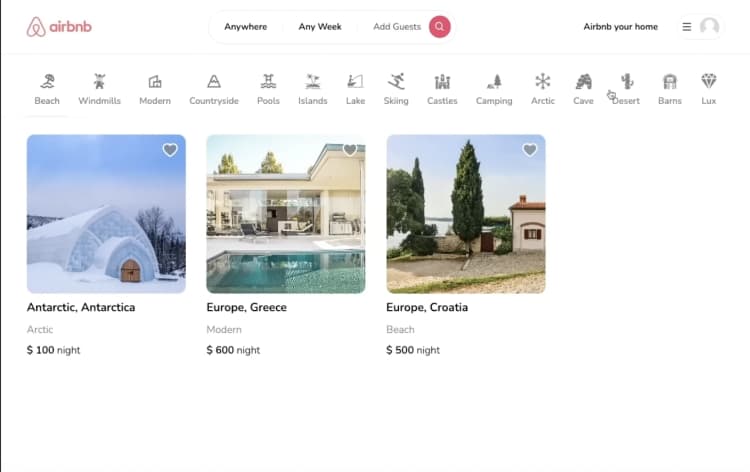
Task: Open the Anywhere location selector
Action: [x=245, y=27]
